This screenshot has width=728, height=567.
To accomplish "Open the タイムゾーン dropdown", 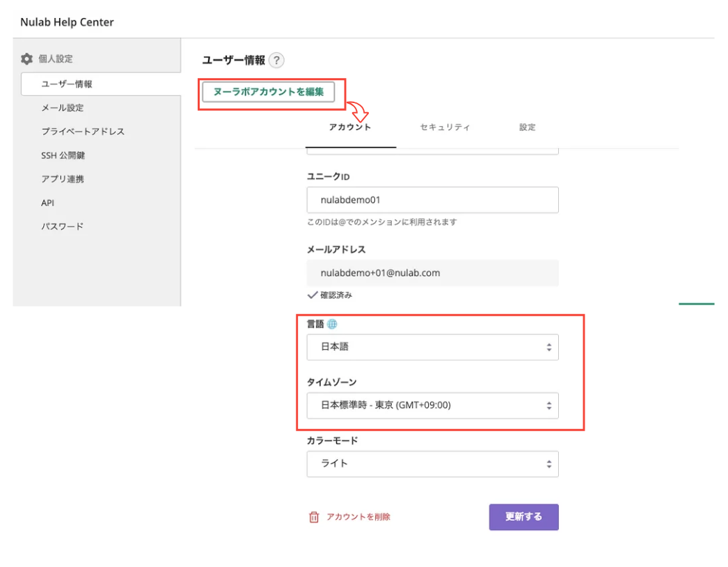I will pos(432,405).
